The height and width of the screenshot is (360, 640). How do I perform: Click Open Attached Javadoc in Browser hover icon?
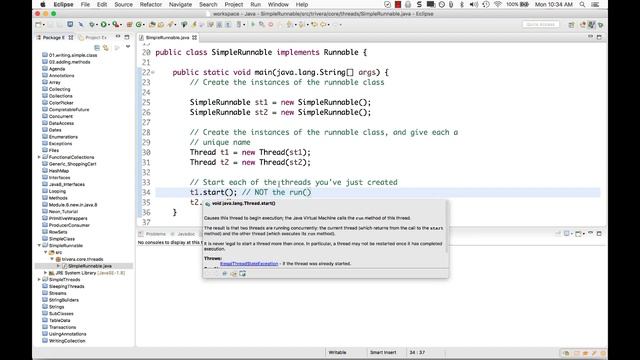(242, 273)
